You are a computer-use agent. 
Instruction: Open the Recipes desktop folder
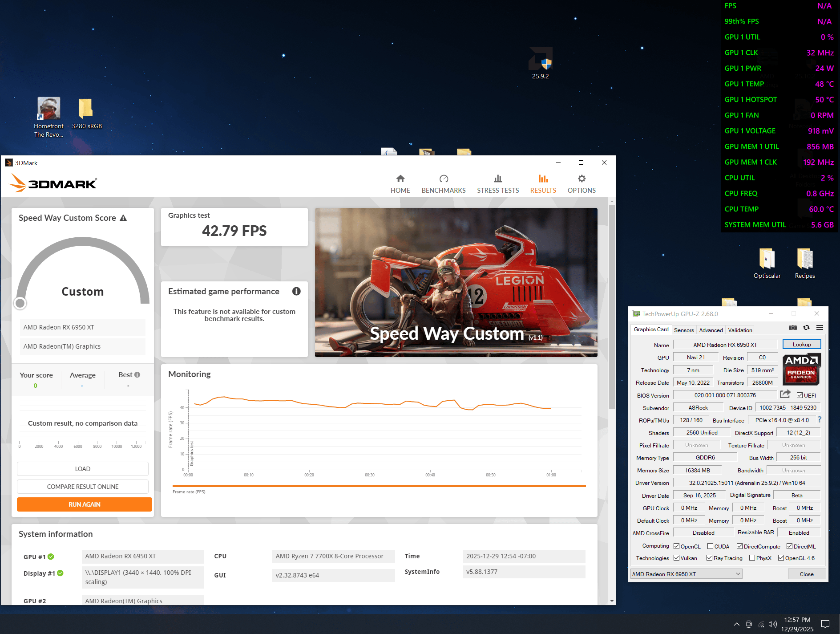pos(805,263)
